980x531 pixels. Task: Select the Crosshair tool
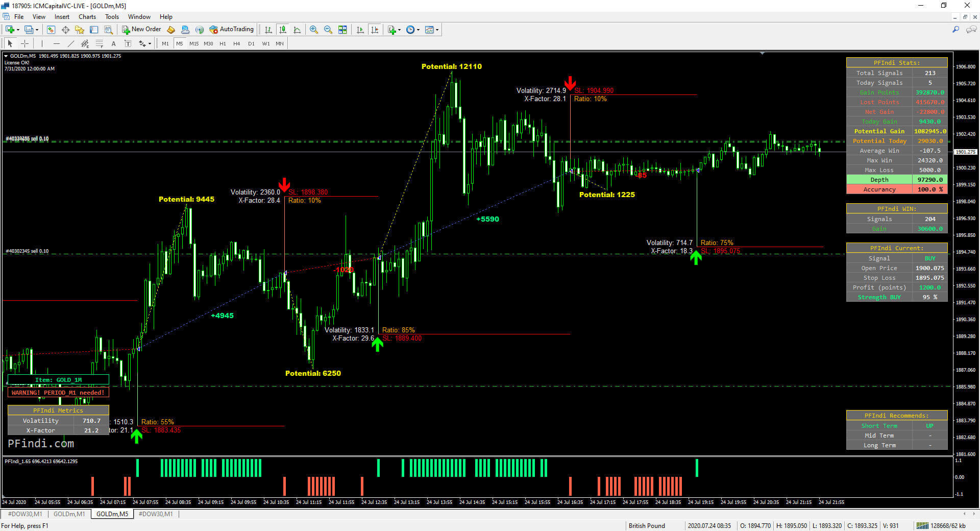[x=24, y=43]
